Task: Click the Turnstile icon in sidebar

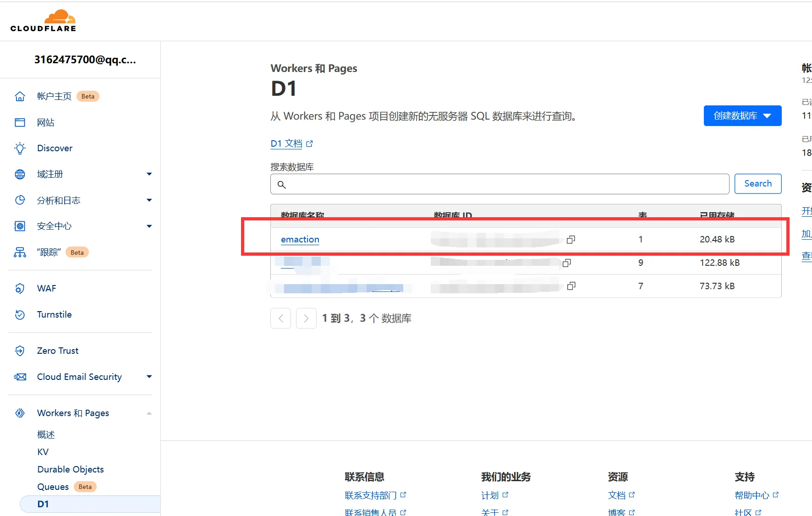Action: point(20,314)
